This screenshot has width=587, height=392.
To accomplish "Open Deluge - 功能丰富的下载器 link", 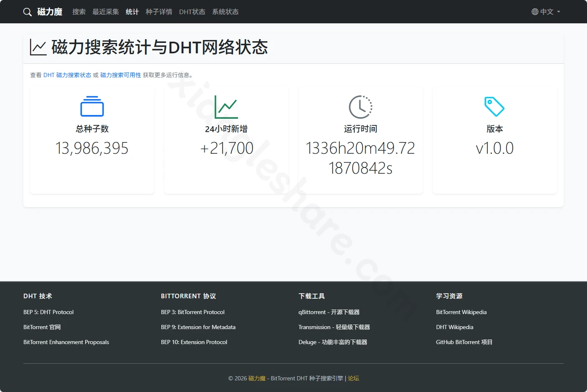I will [333, 342].
